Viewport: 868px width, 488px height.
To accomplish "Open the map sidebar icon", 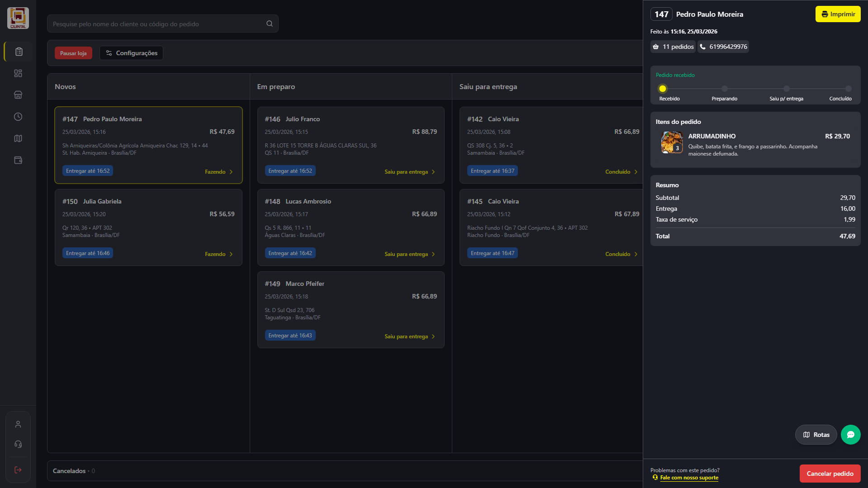I will tap(18, 138).
